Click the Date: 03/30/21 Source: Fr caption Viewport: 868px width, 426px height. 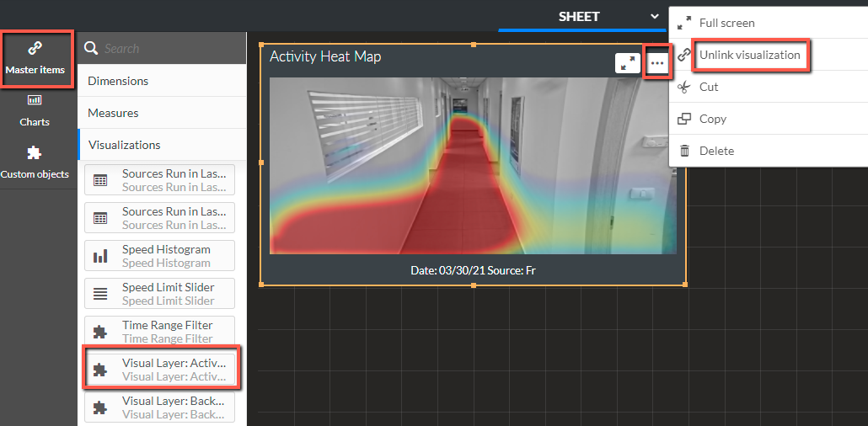pos(473,270)
